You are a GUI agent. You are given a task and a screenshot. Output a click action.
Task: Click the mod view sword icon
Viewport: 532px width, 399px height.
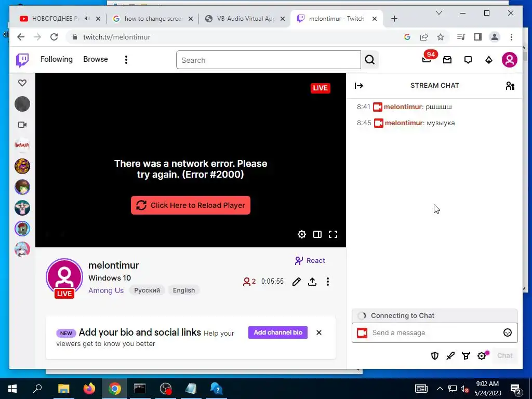(x=450, y=355)
